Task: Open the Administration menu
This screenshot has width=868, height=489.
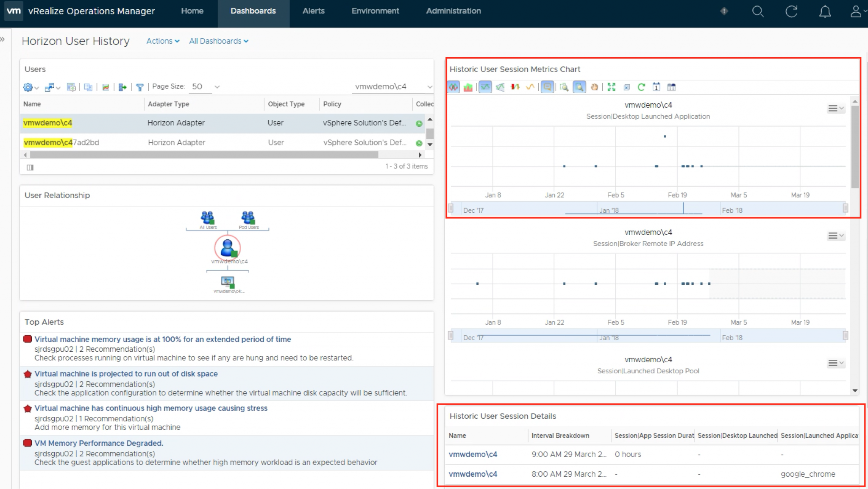Action: pyautogui.click(x=453, y=11)
